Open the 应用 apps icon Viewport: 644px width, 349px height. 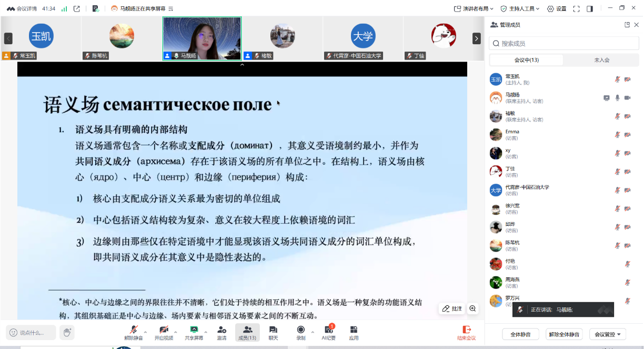pyautogui.click(x=354, y=330)
